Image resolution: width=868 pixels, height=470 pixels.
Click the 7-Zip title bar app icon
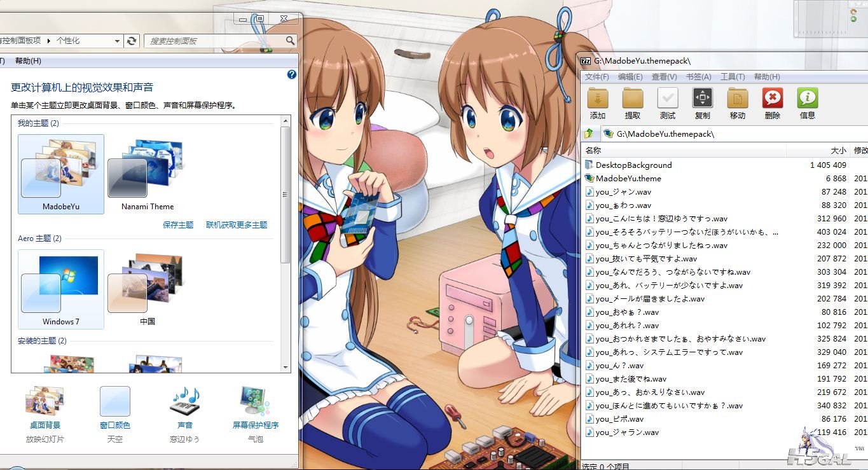tap(586, 60)
